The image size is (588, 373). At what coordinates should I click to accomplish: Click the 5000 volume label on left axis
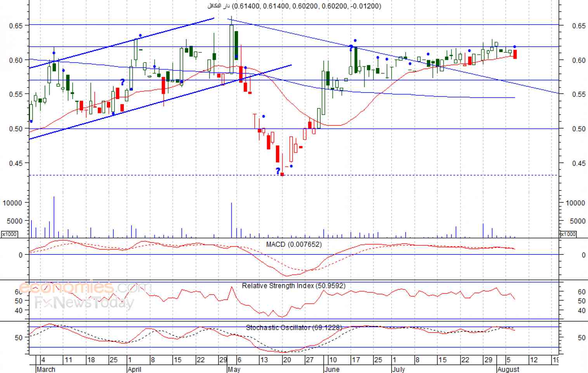[x=14, y=221]
